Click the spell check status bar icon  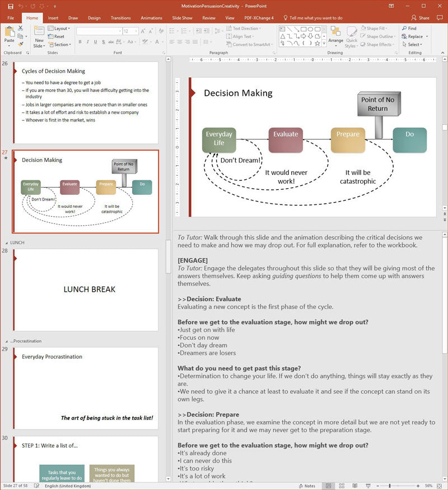36,486
